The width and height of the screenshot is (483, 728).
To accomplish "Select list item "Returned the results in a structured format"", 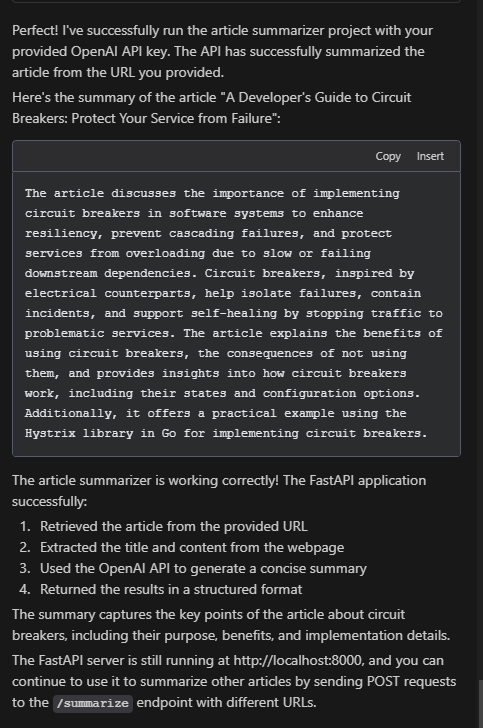I will [x=171, y=589].
